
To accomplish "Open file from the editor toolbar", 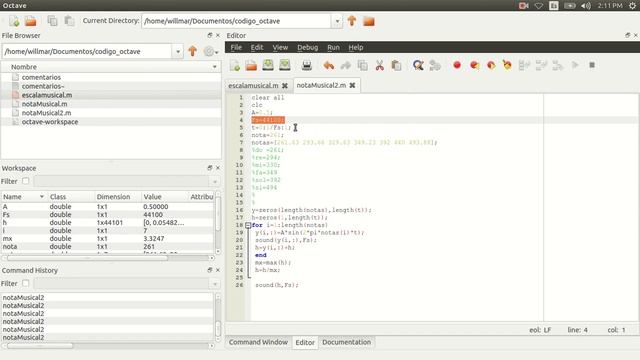I will [x=251, y=65].
